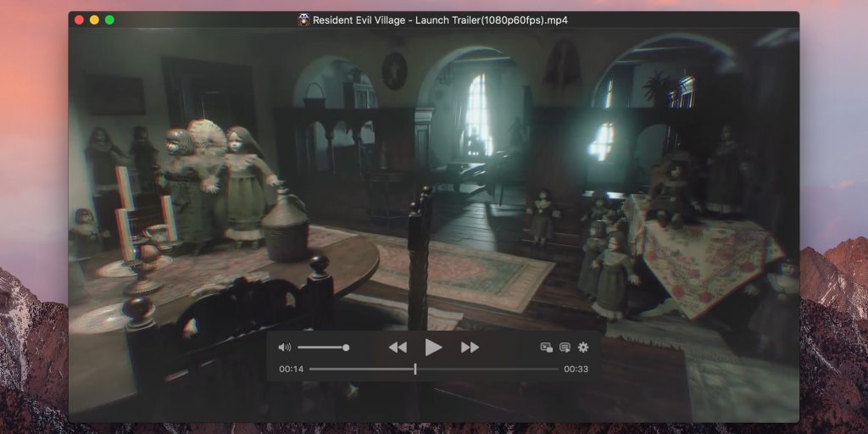Viewport: 868px width, 434px height.
Task: Click the fast-forward button
Action: 470,348
